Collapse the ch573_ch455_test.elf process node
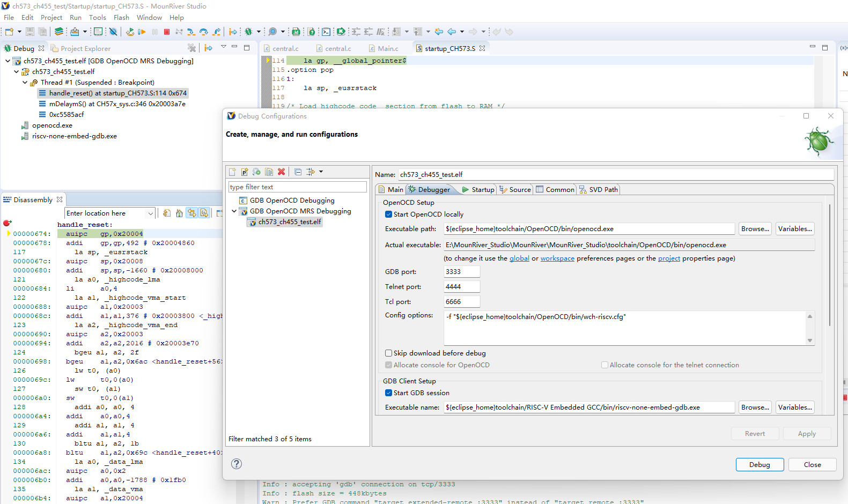The height and width of the screenshot is (504, 848). coord(16,72)
